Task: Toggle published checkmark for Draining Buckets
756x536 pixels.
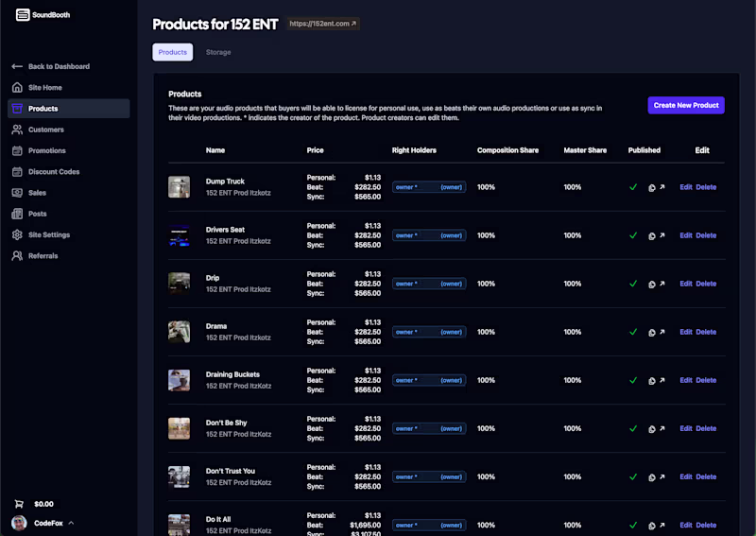Action: [633, 380]
